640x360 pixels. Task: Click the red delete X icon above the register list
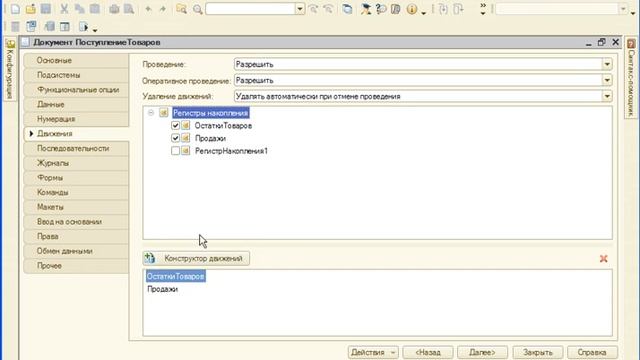(604, 259)
